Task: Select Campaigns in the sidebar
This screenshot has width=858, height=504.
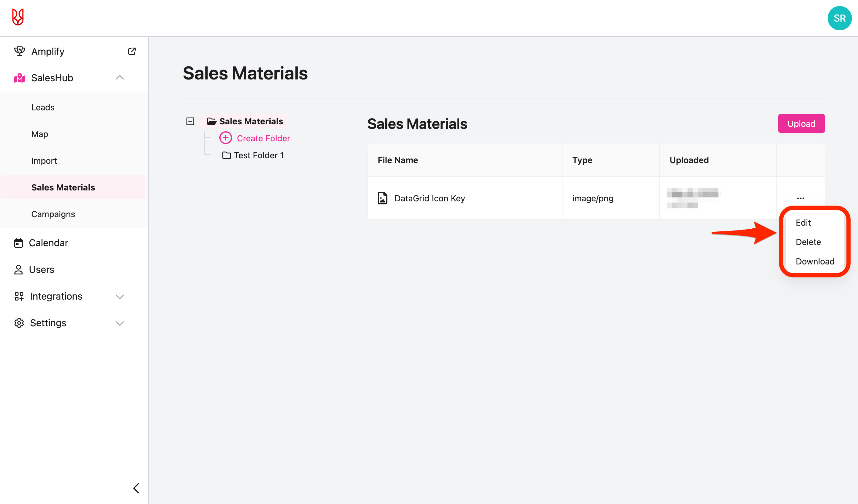Action: (x=53, y=214)
